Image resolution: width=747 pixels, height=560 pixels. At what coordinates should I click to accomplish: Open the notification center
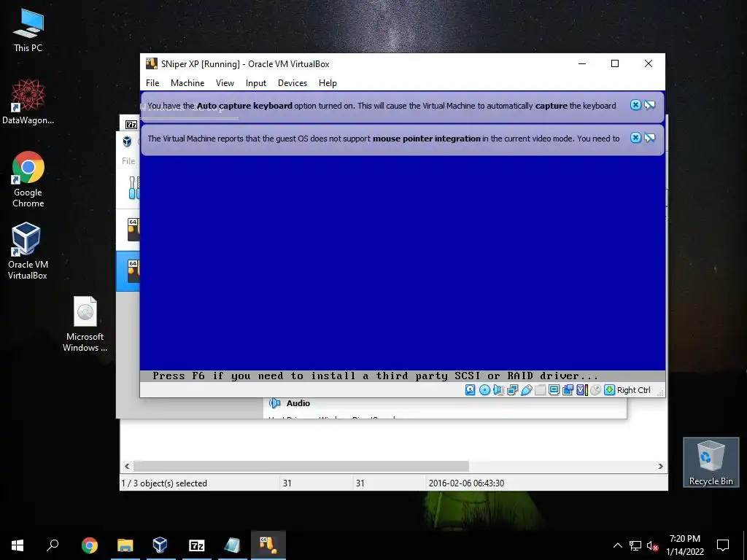723,545
